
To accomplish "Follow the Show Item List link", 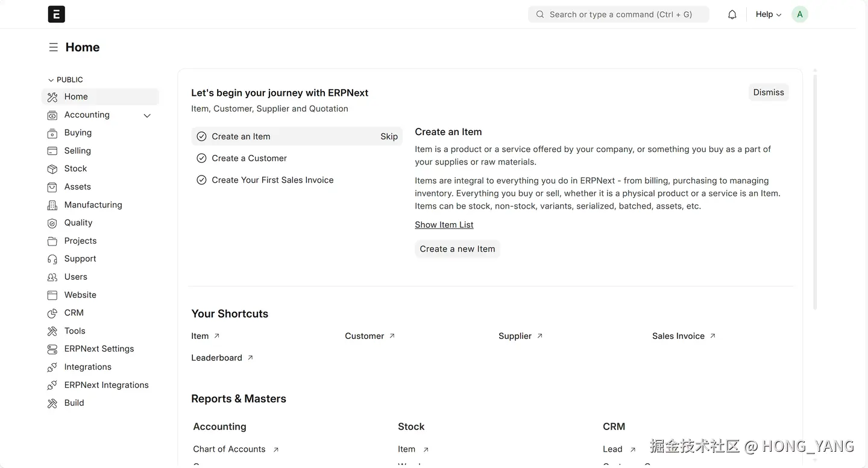I will tap(444, 224).
